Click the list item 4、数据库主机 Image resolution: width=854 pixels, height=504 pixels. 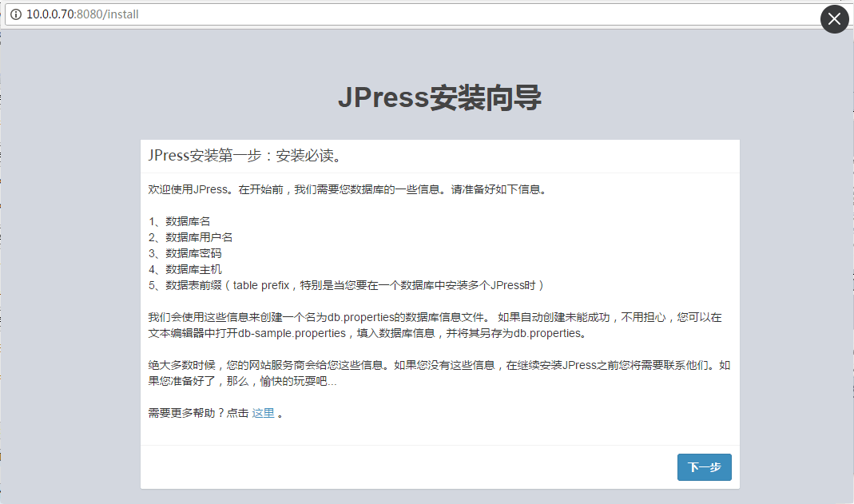click(185, 269)
